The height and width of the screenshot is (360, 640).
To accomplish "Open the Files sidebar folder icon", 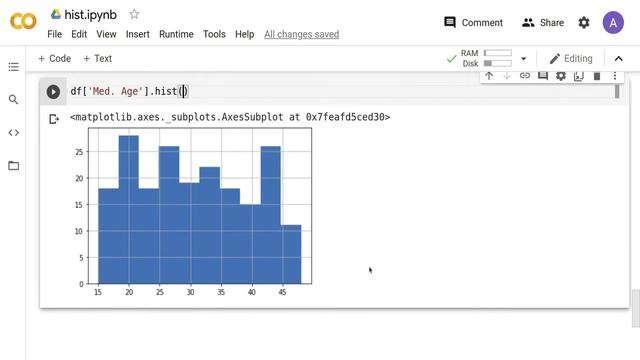I will pos(13,165).
